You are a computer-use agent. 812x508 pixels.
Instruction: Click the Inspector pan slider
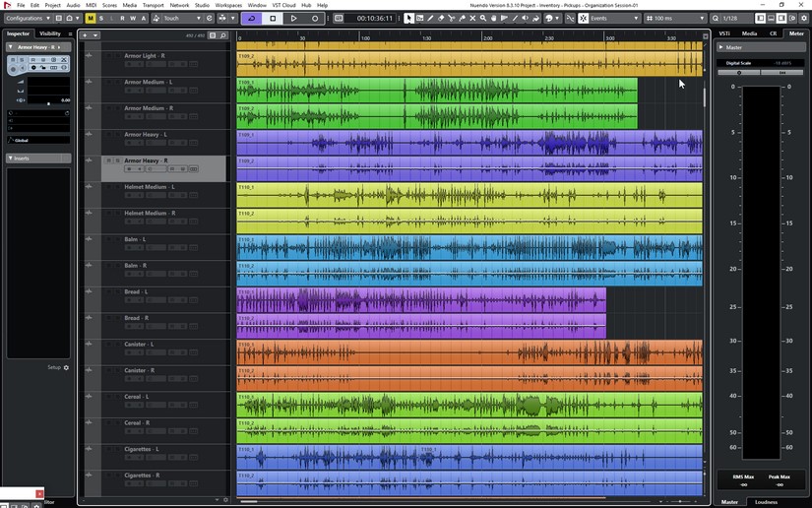(49, 101)
